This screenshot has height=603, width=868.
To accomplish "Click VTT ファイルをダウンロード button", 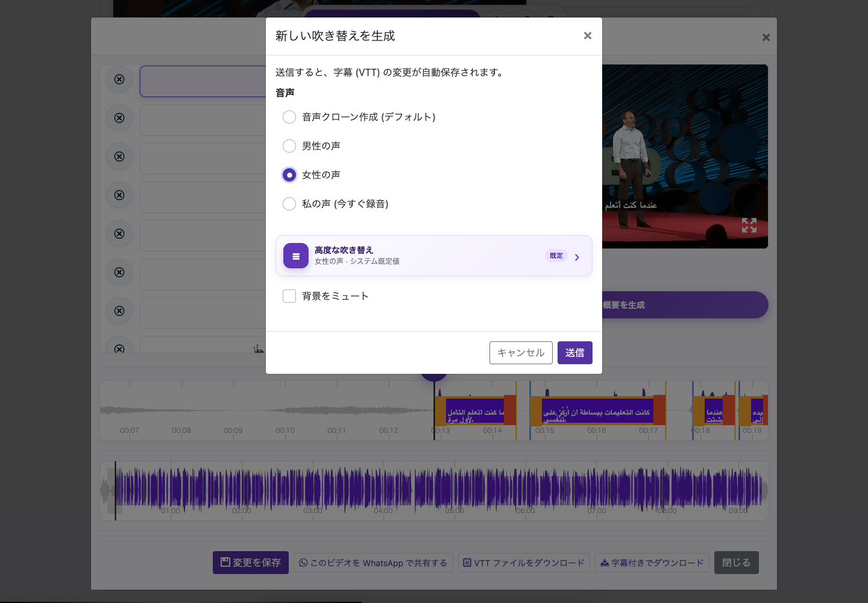I will [524, 563].
